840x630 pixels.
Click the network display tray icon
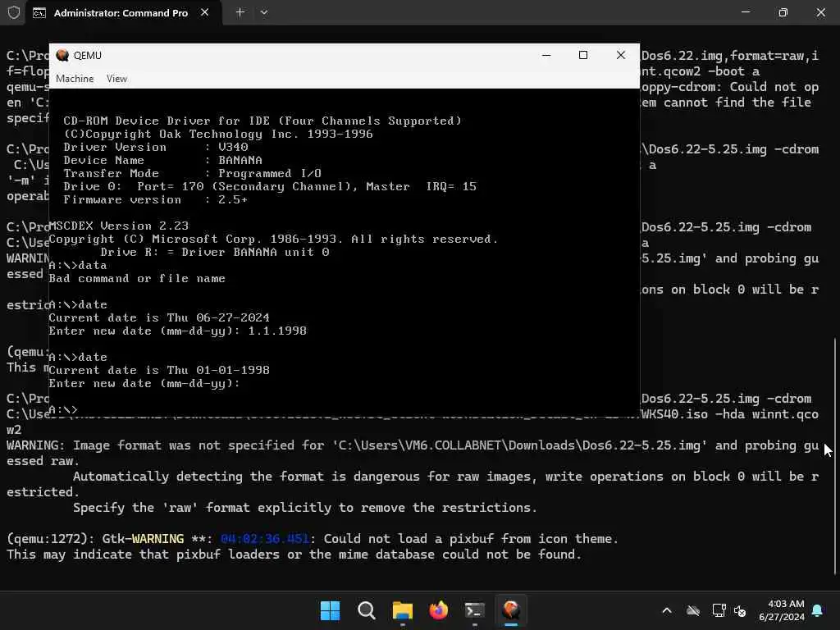tap(719, 610)
